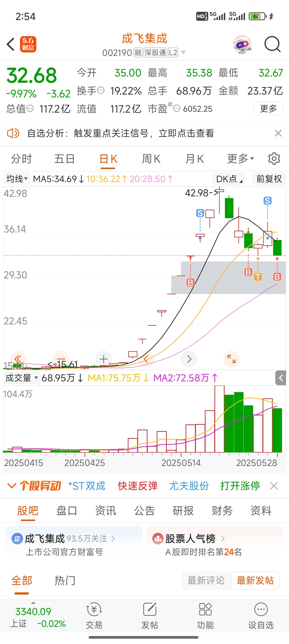Tap the 市盈 info bubble icon
289x644 pixels.
point(177,109)
